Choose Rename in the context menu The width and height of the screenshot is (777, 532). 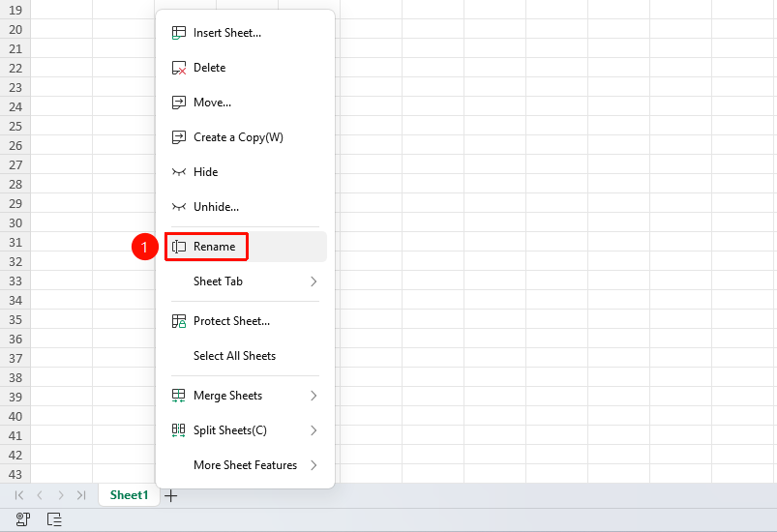245,247
